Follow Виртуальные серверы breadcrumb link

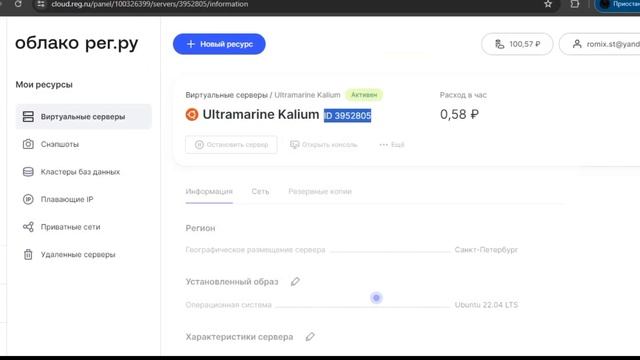pyautogui.click(x=227, y=95)
